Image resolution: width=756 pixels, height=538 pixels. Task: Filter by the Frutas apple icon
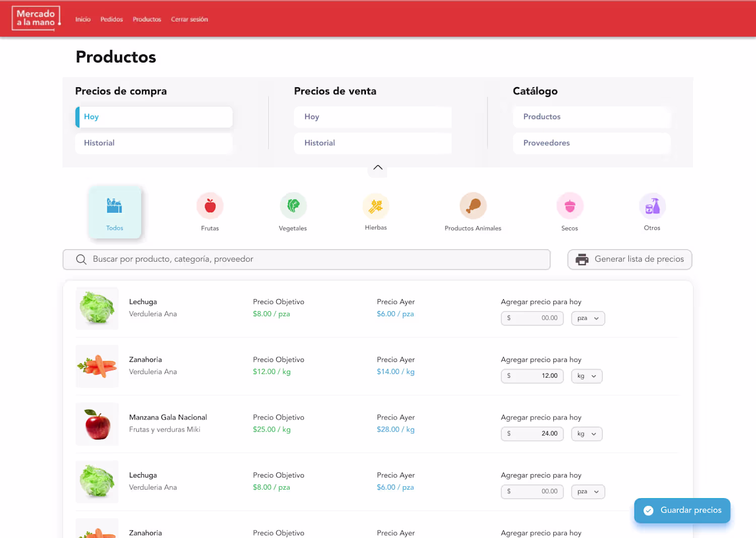click(x=210, y=206)
